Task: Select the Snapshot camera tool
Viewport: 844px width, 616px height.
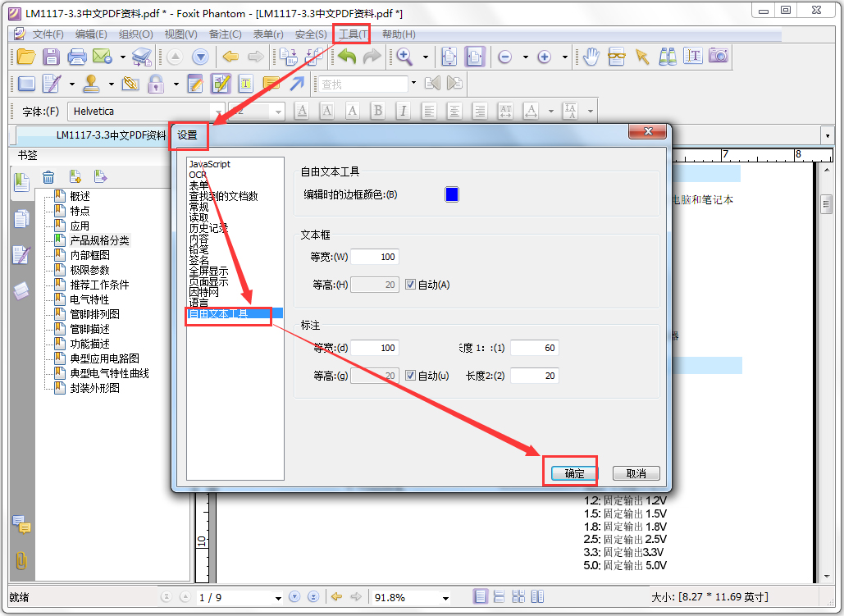Action: pyautogui.click(x=718, y=56)
